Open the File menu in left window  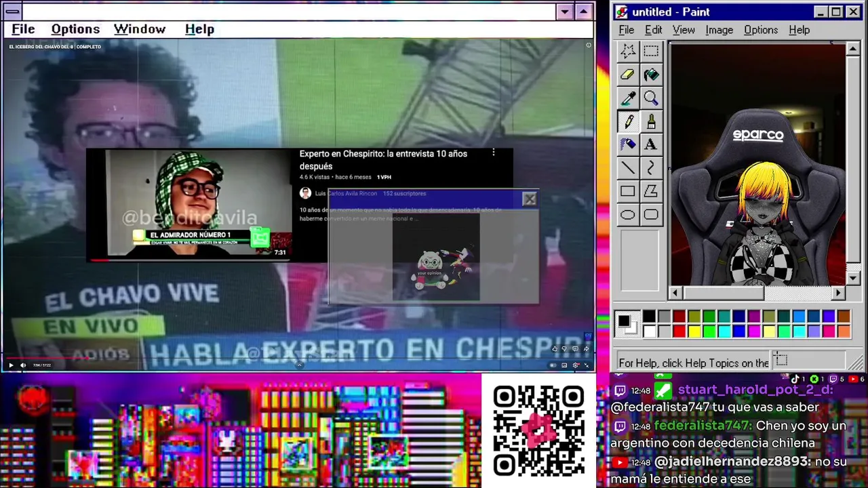(x=23, y=29)
